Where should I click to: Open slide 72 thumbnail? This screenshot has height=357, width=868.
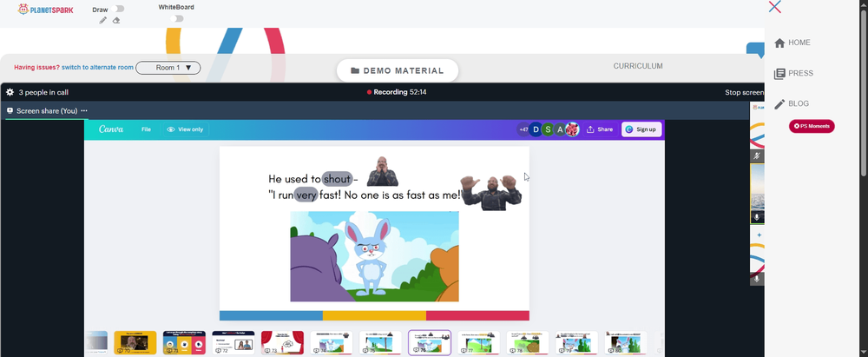(233, 342)
